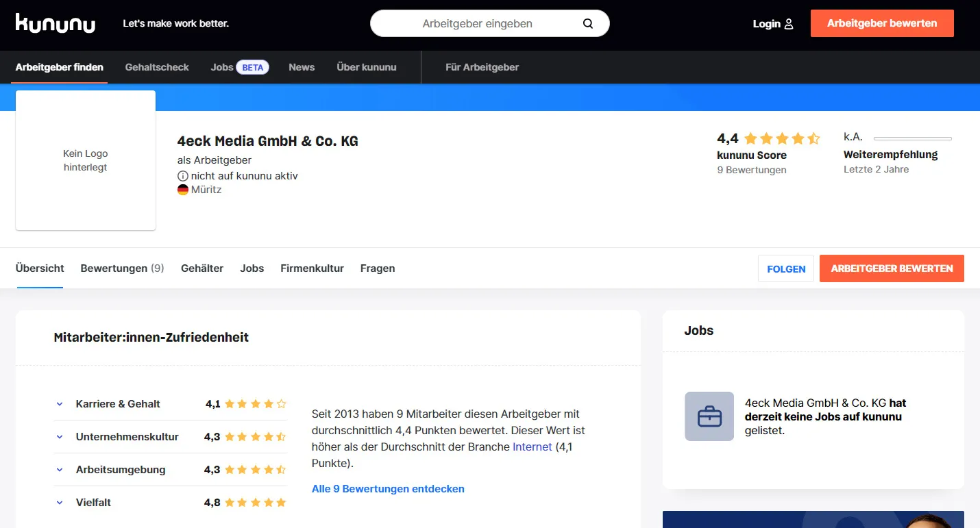Click the ARBEITGEBER BEWERTEN button in tab bar
The image size is (980, 528).
tap(892, 268)
